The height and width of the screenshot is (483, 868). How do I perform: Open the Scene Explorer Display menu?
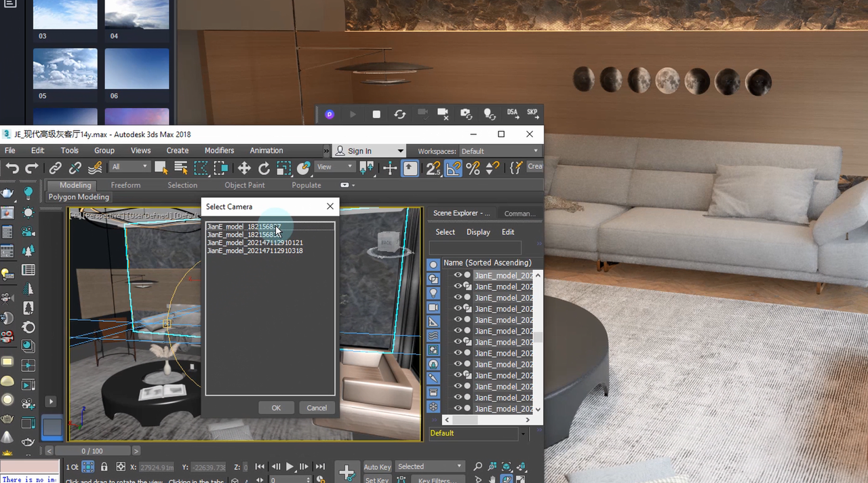coord(478,232)
